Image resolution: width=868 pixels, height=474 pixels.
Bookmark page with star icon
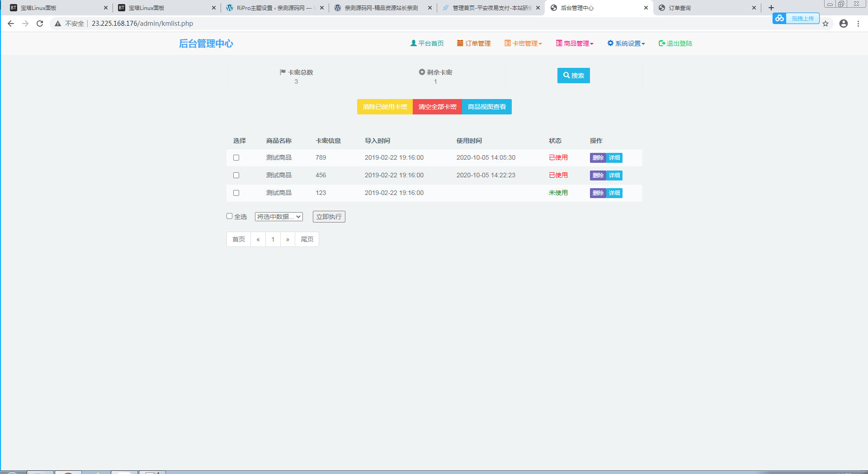(x=826, y=24)
